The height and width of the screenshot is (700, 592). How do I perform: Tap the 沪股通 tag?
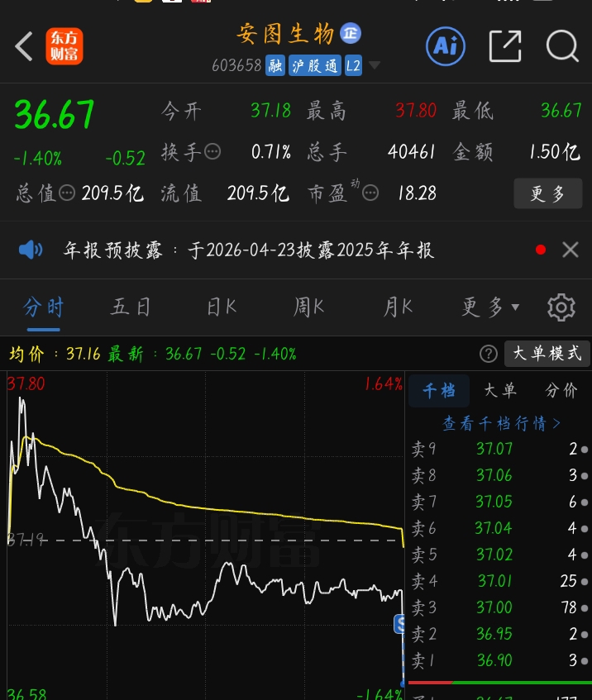tap(315, 65)
